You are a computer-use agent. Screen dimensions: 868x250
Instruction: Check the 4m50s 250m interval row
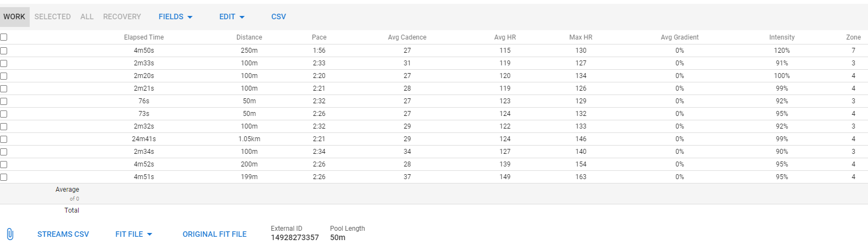coord(4,51)
